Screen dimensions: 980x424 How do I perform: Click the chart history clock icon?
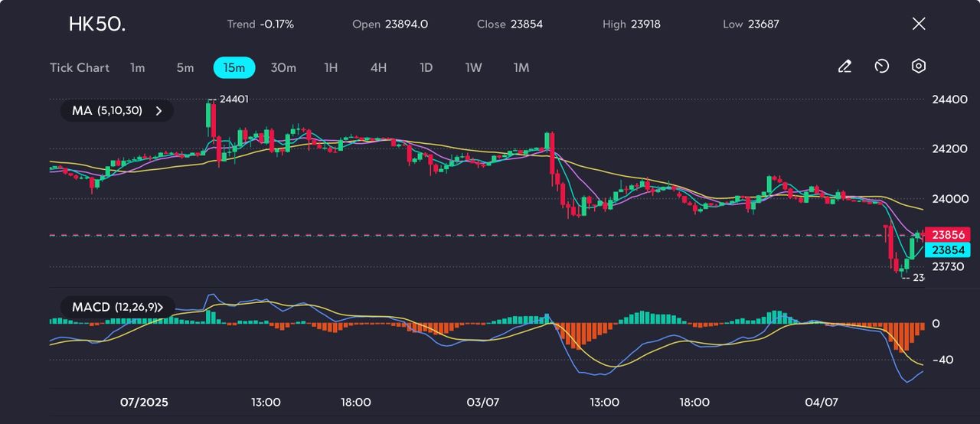881,67
